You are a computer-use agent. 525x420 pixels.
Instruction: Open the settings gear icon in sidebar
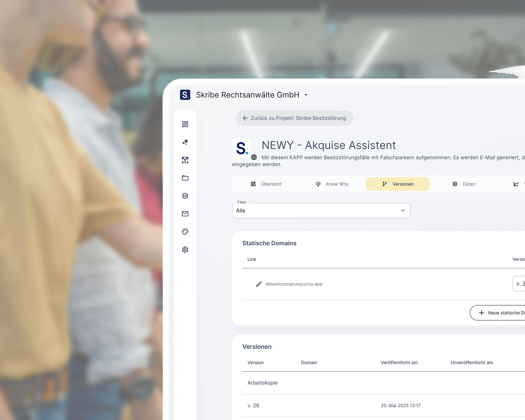click(185, 249)
